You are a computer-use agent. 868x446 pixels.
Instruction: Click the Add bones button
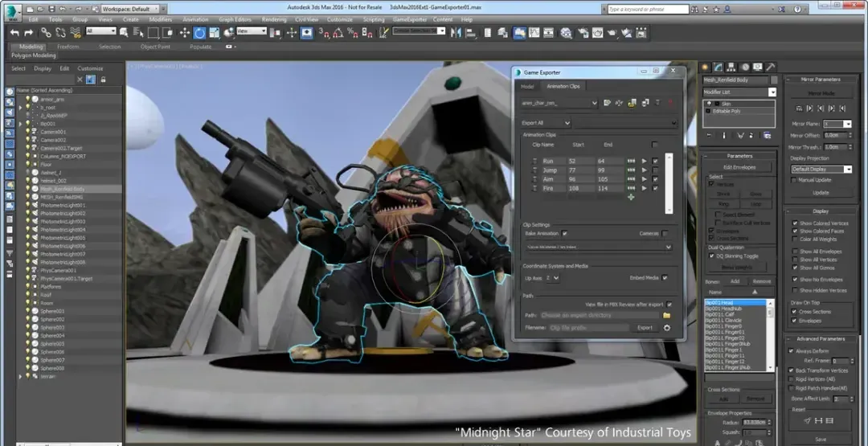point(735,281)
